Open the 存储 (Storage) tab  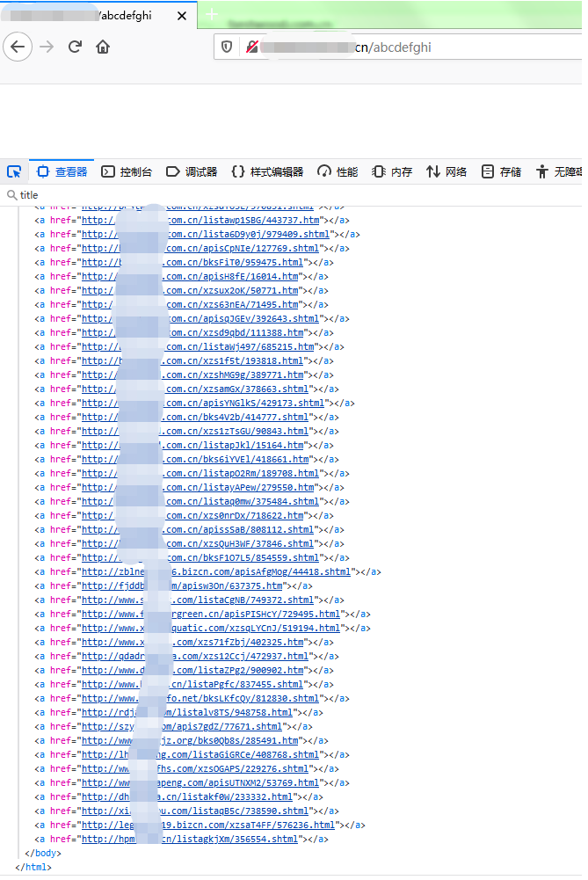(501, 171)
